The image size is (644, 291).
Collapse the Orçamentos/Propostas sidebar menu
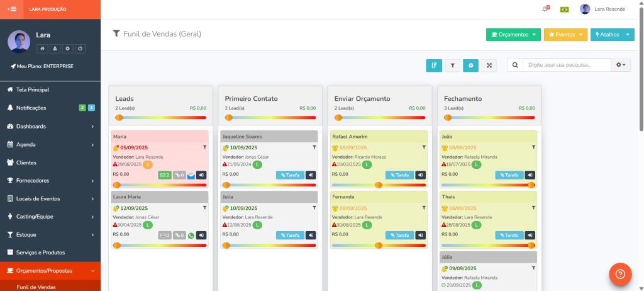pos(50,271)
